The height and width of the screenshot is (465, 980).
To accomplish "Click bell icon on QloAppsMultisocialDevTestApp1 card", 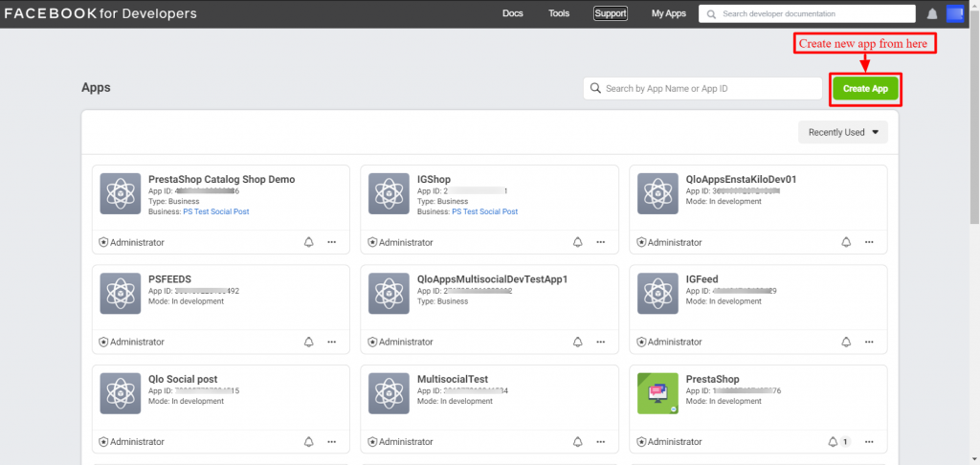I will [577, 342].
